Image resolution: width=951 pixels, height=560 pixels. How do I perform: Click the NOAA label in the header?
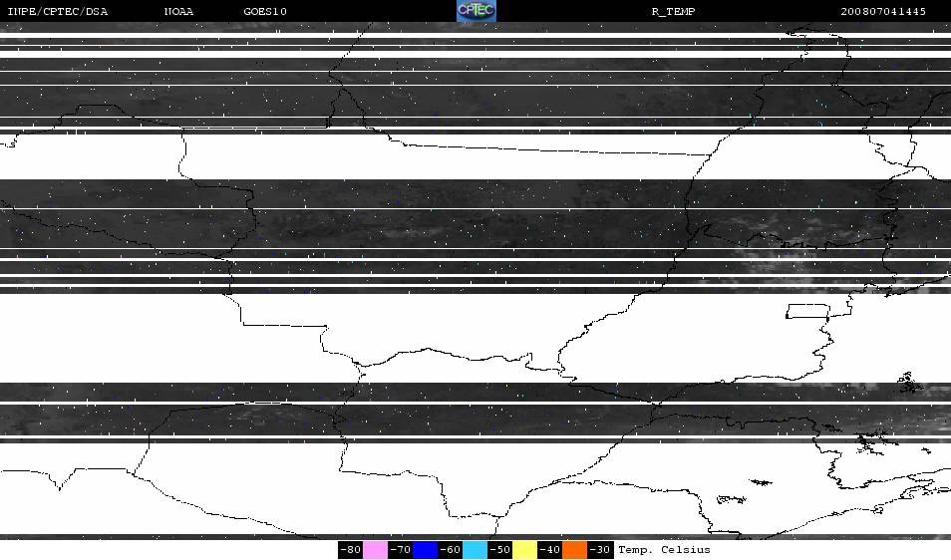point(178,12)
